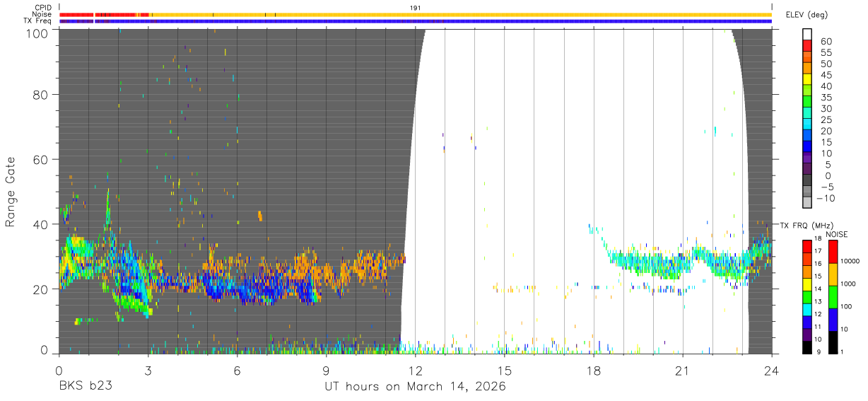The height and width of the screenshot is (401, 868).
Task: Click the '191' CPID value text
Action: [x=416, y=7]
